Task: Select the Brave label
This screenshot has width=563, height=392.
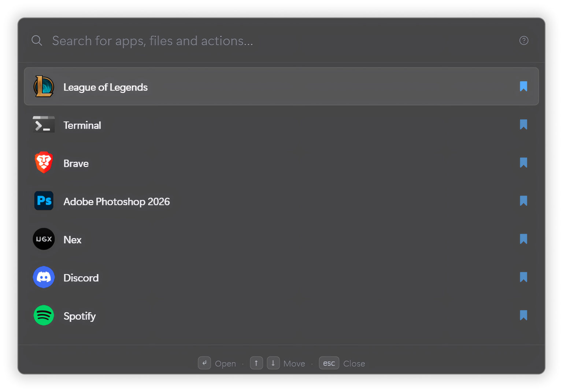Action: pyautogui.click(x=76, y=163)
